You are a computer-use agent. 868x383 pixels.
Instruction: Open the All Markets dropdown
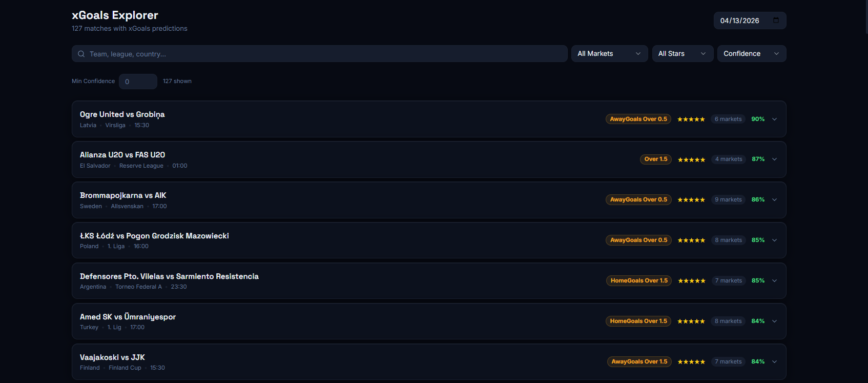609,54
